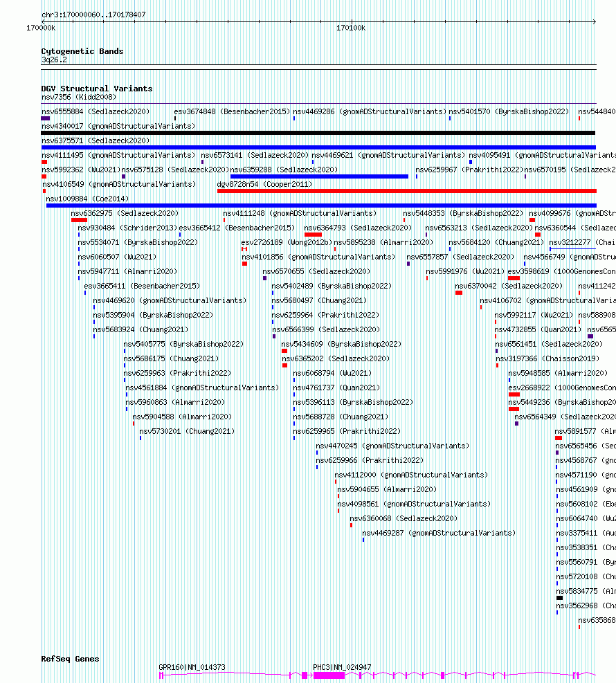Click nsv6364793 (Sedlazeck2020) label
The image size is (616, 683).
click(x=358, y=228)
